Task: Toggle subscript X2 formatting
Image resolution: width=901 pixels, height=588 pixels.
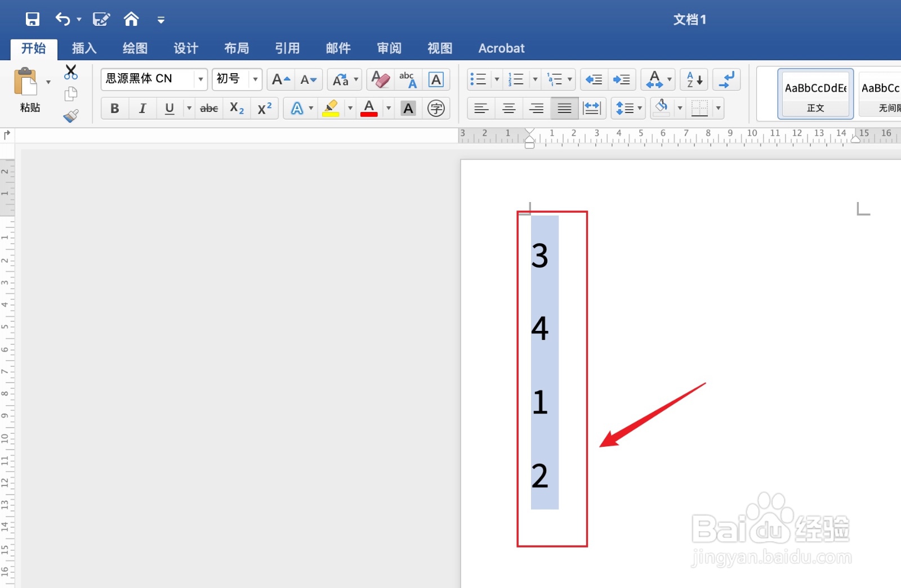Action: pyautogui.click(x=237, y=108)
